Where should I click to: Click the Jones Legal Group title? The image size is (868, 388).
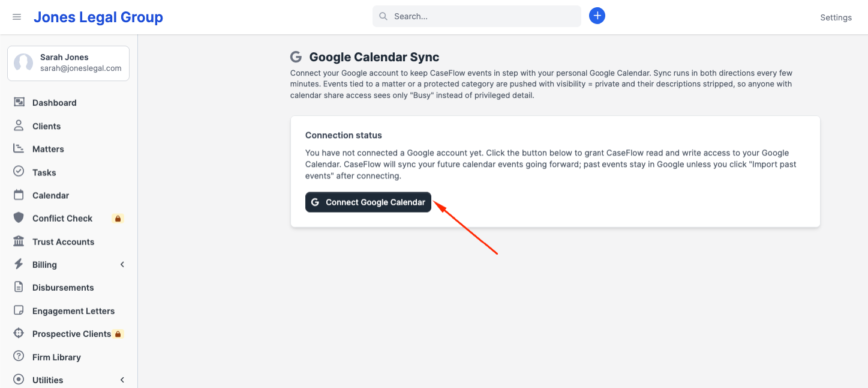click(98, 17)
